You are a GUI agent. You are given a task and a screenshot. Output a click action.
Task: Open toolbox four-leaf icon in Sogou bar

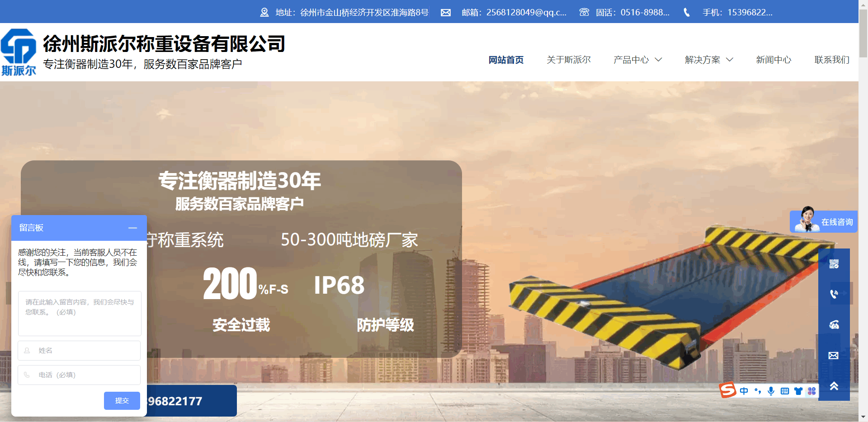pos(812,391)
